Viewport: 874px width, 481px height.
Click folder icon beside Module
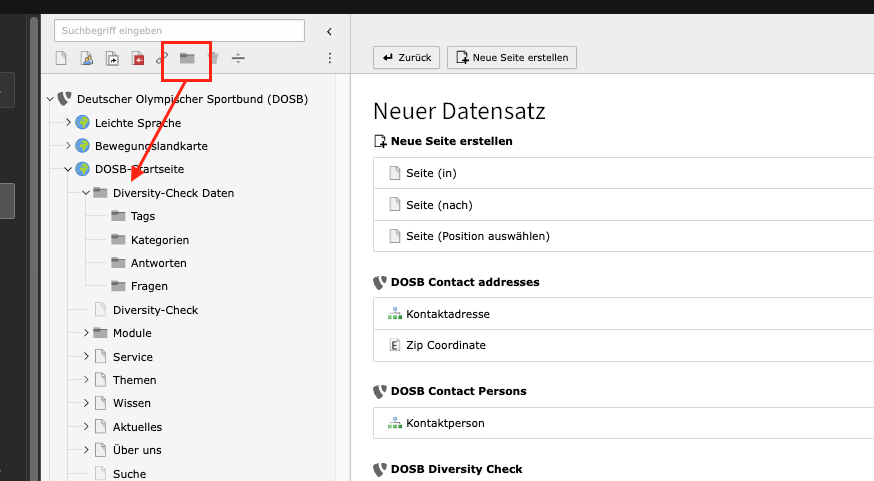coord(100,333)
